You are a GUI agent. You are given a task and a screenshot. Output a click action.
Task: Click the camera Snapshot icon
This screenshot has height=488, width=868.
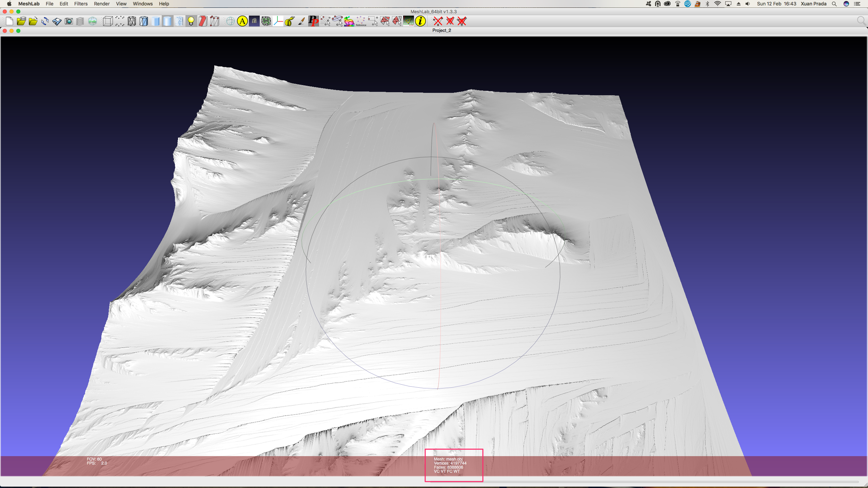pos(69,22)
